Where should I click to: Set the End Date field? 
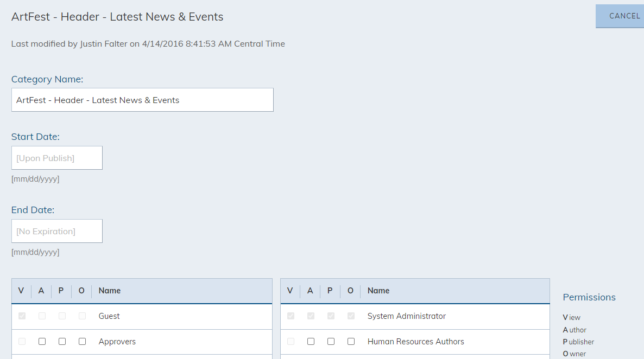click(x=56, y=231)
